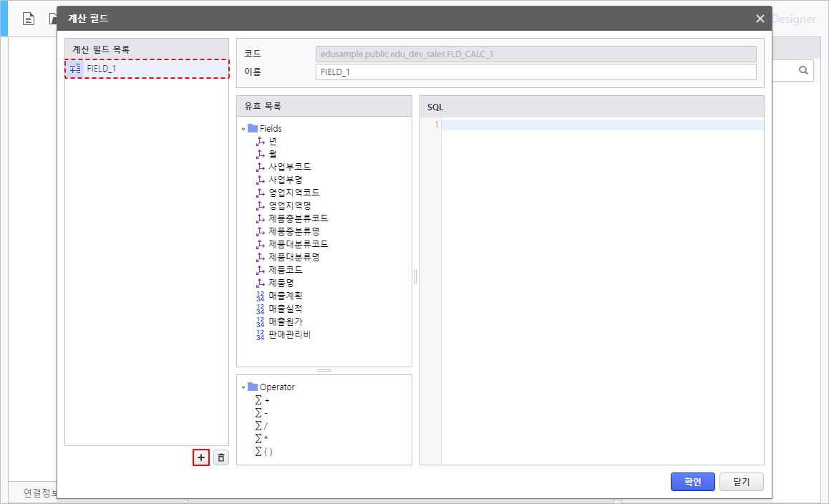Click the horizontal splitter above the Operator panel
The height and width of the screenshot is (504, 829).
pos(324,371)
